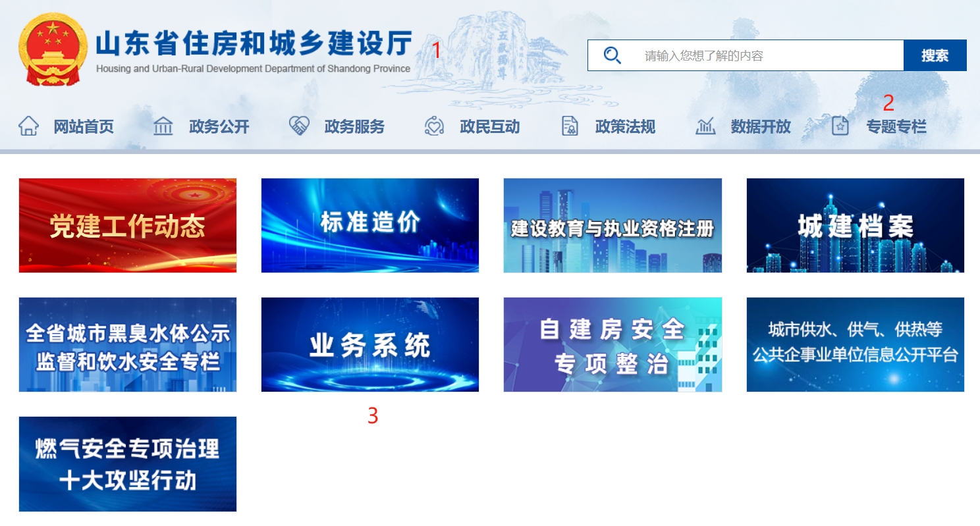The width and height of the screenshot is (980, 526).
Task: Click the national emblem logo
Action: pyautogui.click(x=53, y=50)
